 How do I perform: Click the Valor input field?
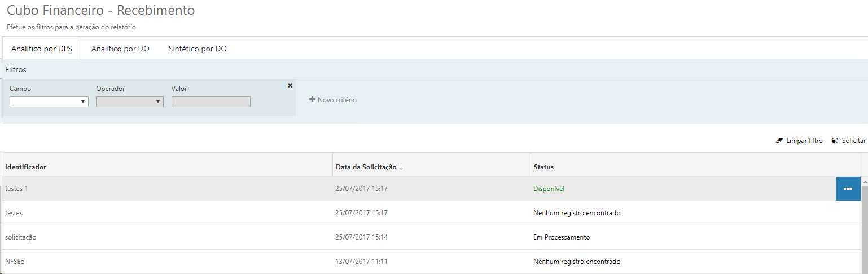click(211, 102)
